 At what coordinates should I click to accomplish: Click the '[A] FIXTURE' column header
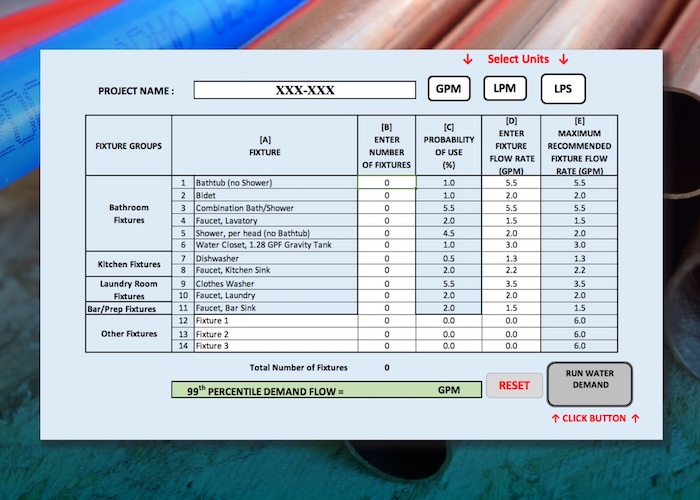pos(265,146)
